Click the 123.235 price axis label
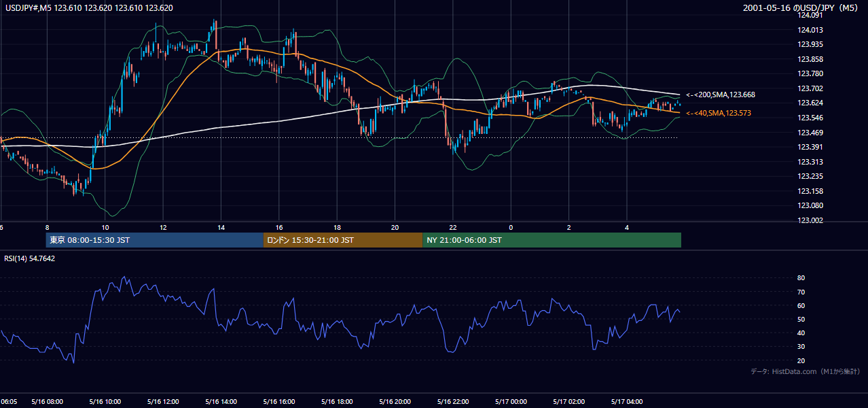This screenshot has height=408, width=868. [810, 176]
